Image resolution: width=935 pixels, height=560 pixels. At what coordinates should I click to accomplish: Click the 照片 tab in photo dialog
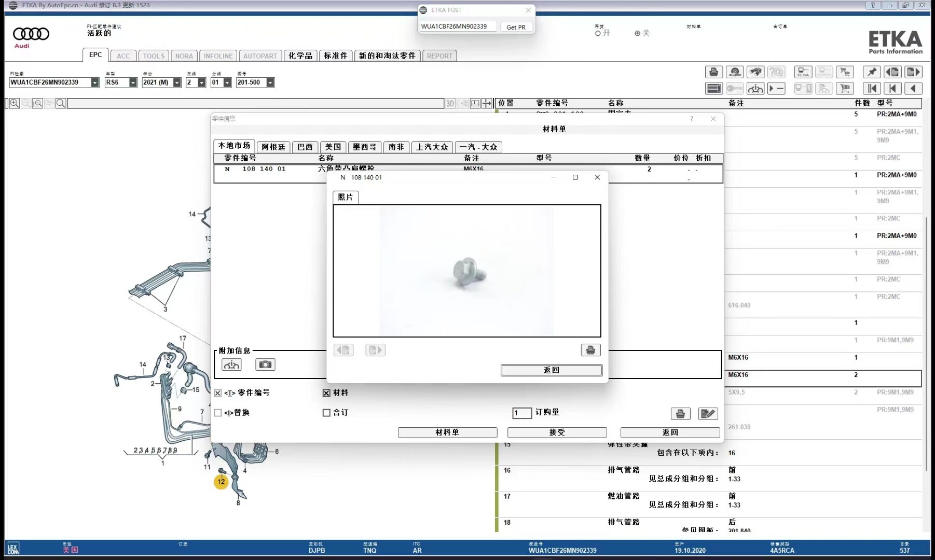coord(346,197)
